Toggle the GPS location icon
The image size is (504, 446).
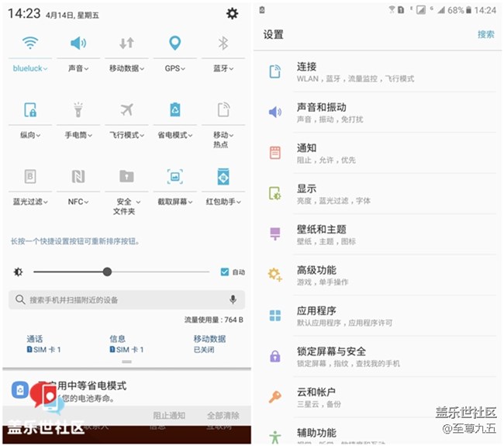pos(175,43)
